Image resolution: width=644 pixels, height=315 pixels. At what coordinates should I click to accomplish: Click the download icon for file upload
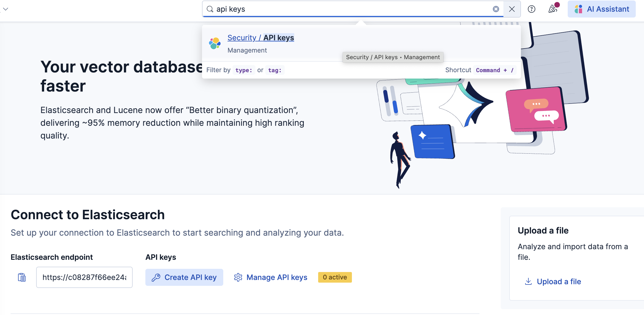[x=528, y=281]
